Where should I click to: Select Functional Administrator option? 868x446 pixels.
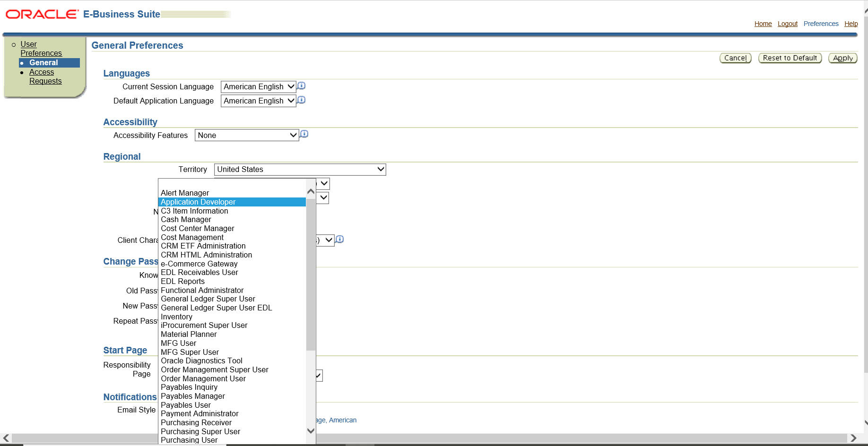coord(232,291)
